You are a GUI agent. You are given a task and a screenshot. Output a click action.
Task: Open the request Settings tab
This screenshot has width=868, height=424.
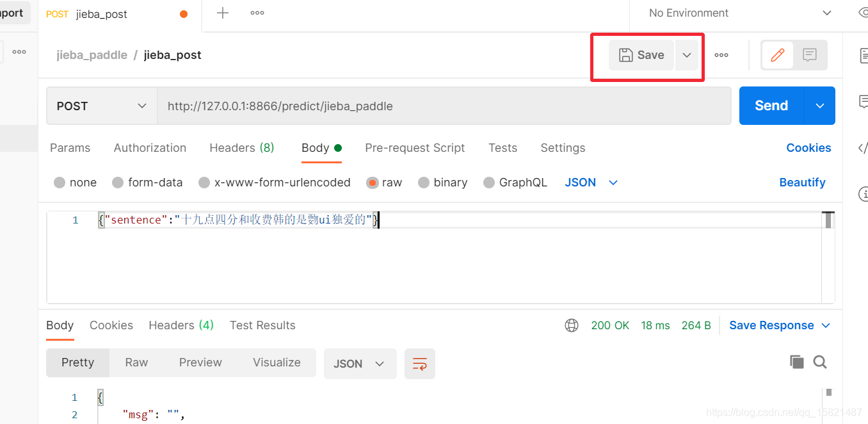coord(563,148)
